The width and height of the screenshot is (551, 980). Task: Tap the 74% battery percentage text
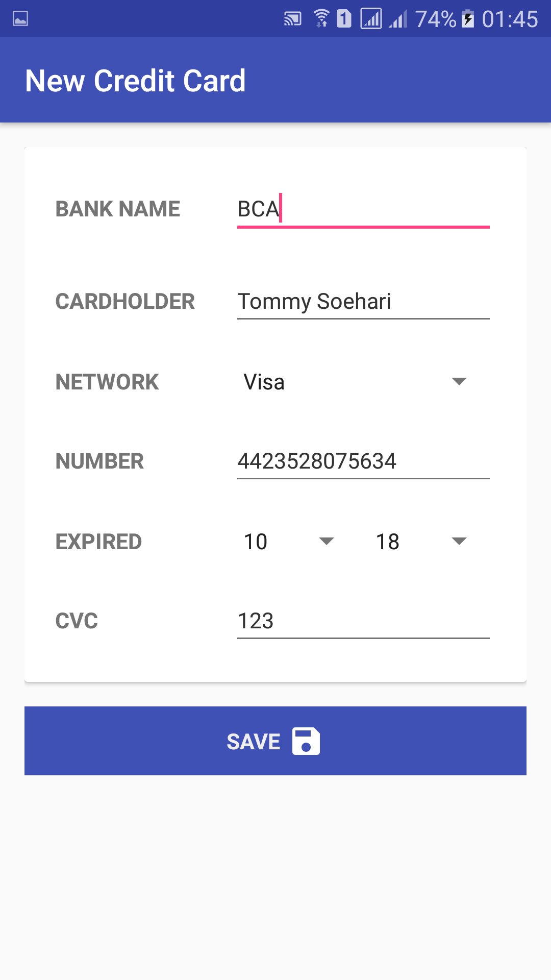click(x=435, y=19)
